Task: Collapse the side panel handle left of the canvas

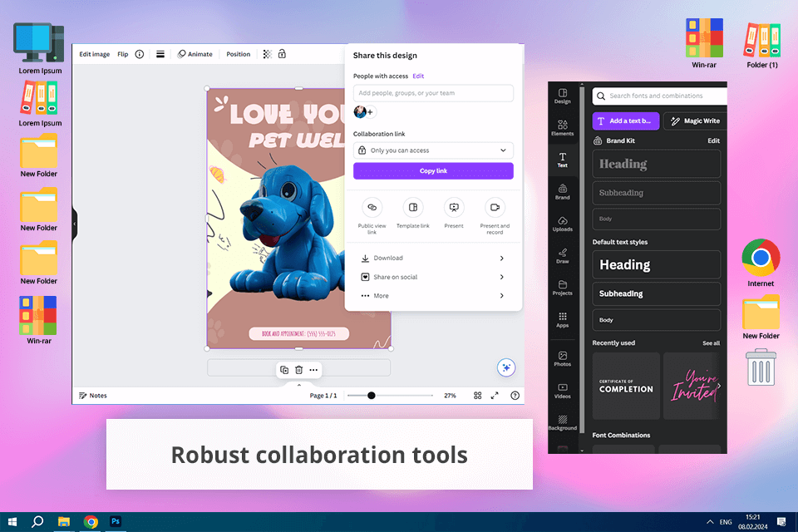Action: click(74, 224)
